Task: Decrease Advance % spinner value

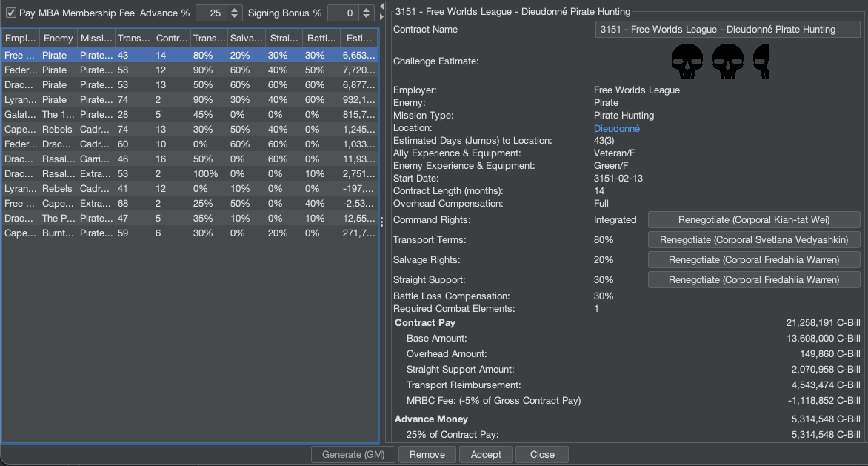Action: click(234, 16)
